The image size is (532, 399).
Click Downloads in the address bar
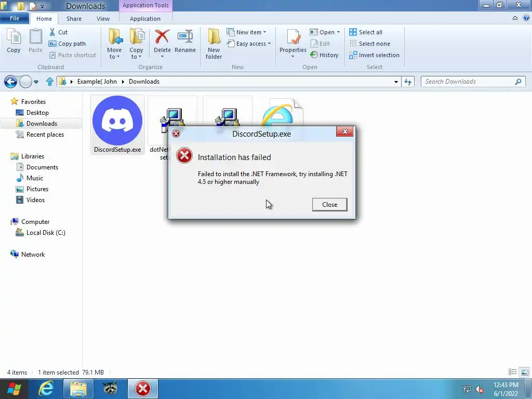tap(144, 82)
